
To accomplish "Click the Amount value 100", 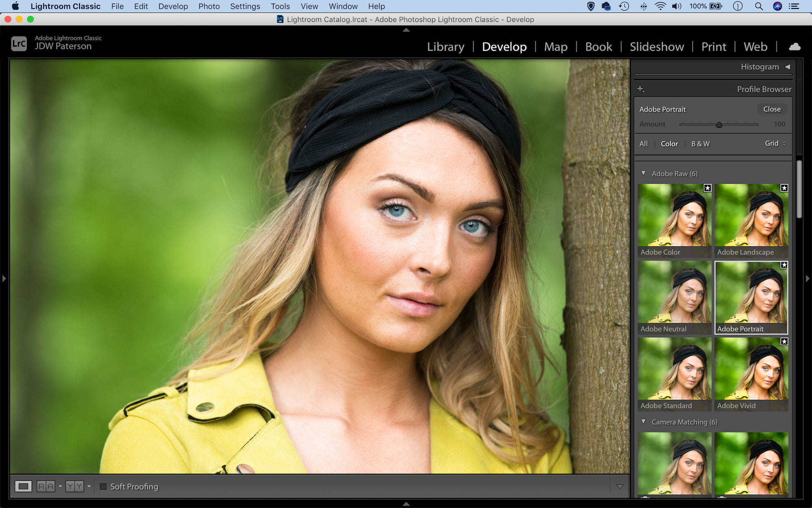I will pos(780,124).
